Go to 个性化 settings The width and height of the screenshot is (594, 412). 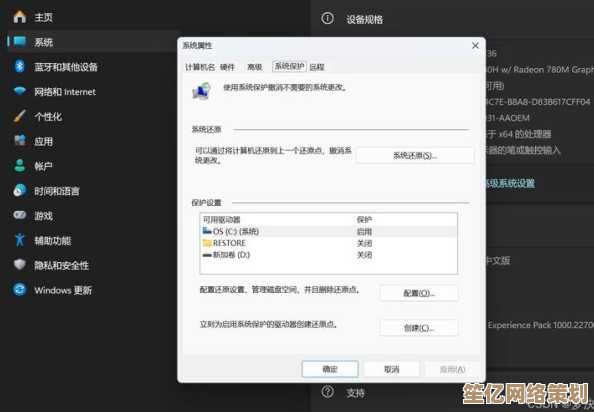click(48, 117)
